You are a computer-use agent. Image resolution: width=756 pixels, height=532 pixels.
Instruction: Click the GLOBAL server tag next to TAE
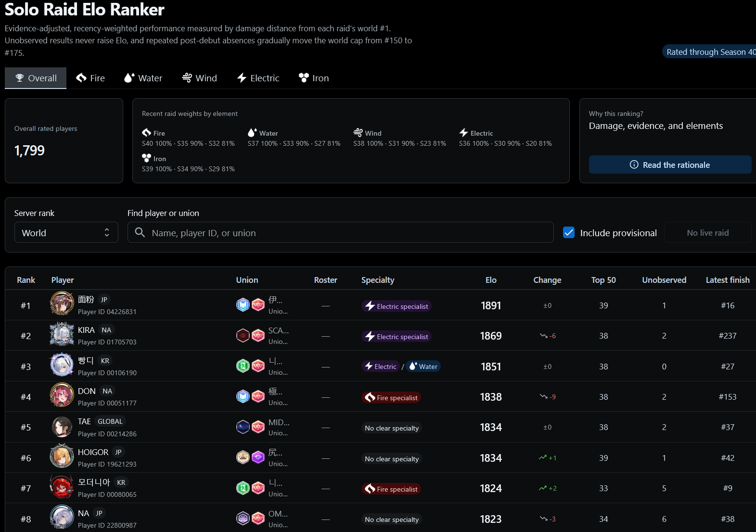pyautogui.click(x=110, y=421)
